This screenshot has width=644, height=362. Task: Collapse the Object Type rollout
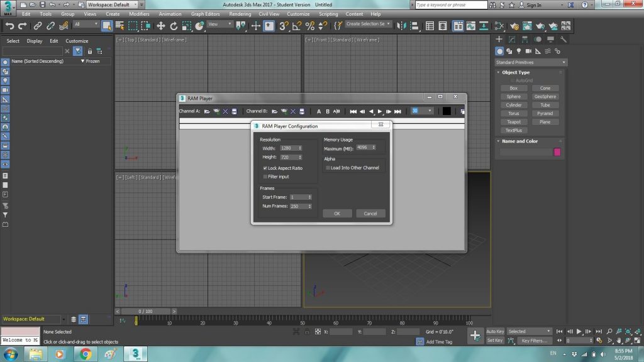pyautogui.click(x=516, y=72)
